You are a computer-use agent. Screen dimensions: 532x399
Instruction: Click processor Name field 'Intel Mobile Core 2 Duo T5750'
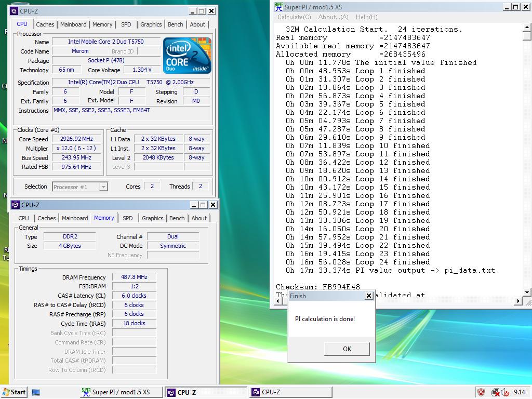(106, 42)
